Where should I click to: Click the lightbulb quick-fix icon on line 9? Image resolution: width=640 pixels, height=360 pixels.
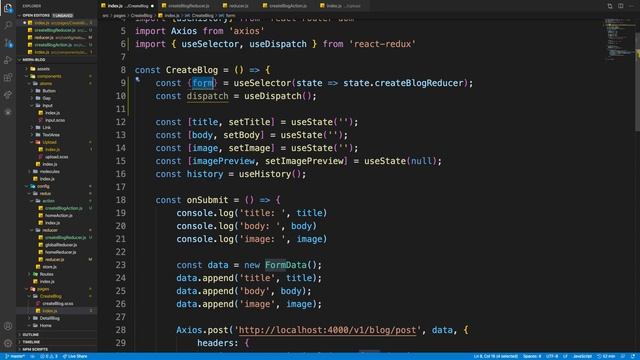(138, 80)
